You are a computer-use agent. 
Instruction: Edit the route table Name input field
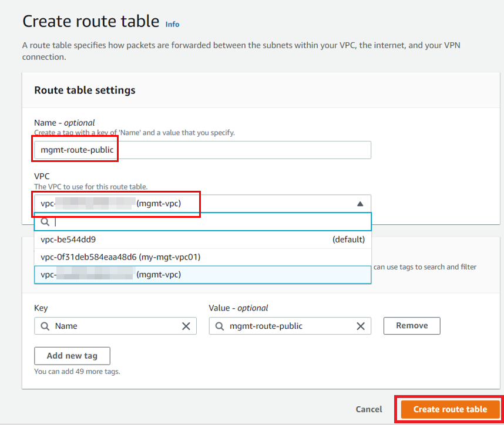203,150
